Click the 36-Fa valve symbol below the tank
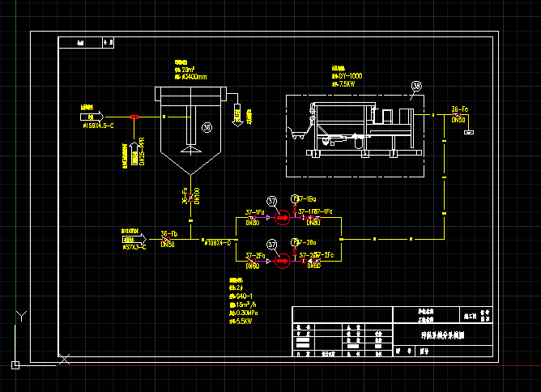This screenshot has width=541, height=392. click(x=191, y=198)
